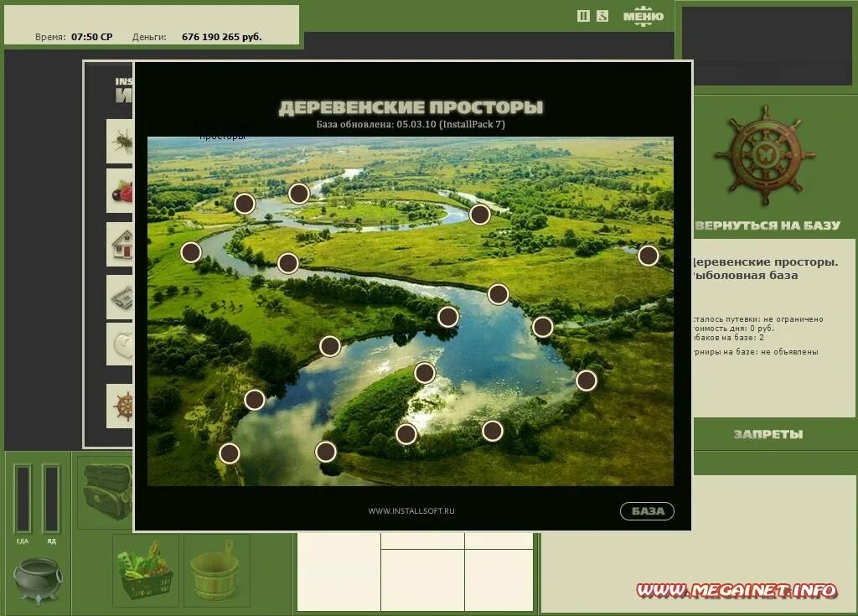
Task: Open the ЗАПРЕТЫ section
Action: click(768, 435)
